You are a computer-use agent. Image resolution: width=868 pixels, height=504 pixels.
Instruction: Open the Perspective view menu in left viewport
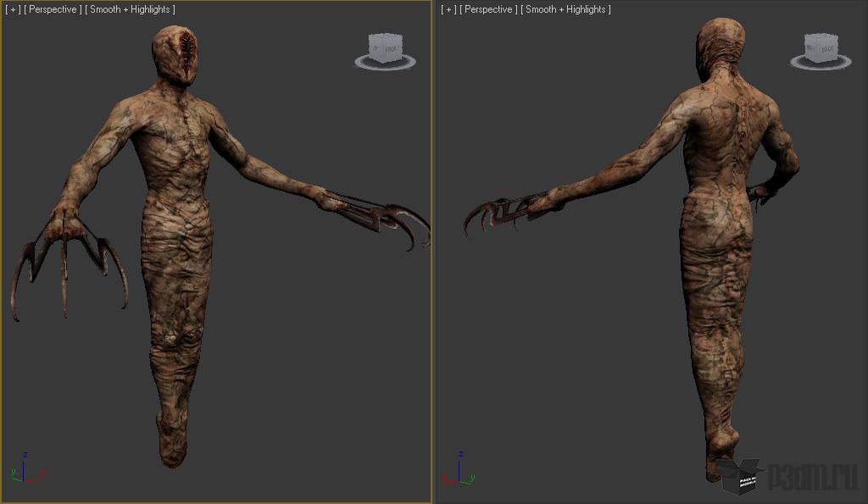pos(53,9)
